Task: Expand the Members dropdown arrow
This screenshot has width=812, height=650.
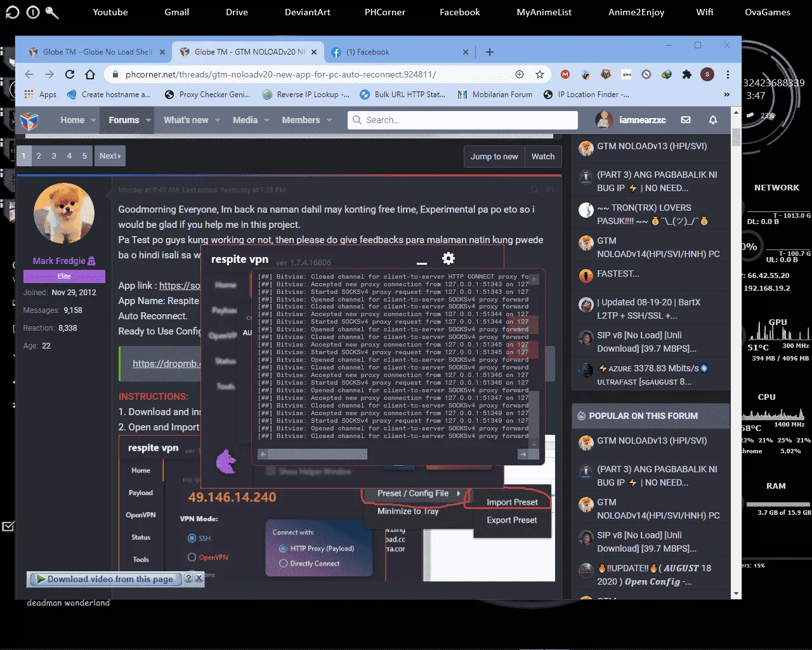Action: pos(329,120)
